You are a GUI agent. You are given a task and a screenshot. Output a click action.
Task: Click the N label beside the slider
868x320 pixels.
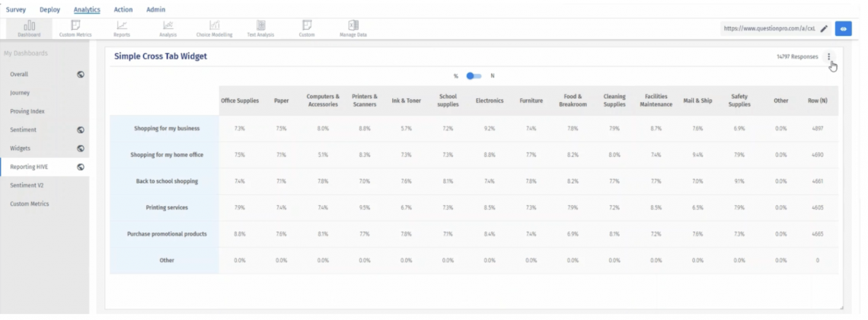[x=493, y=76]
